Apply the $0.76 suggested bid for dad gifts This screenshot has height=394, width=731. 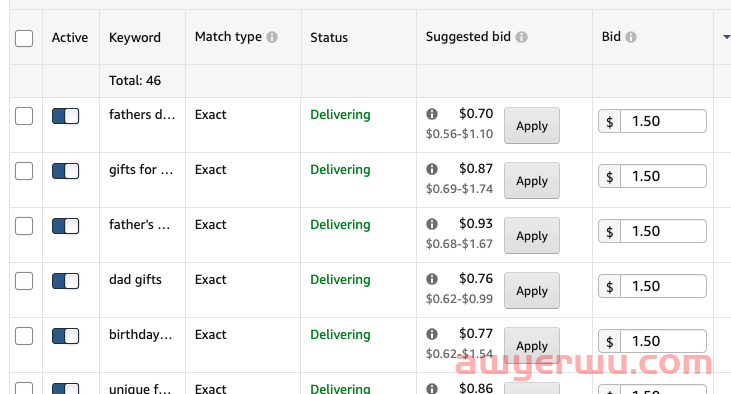532,290
